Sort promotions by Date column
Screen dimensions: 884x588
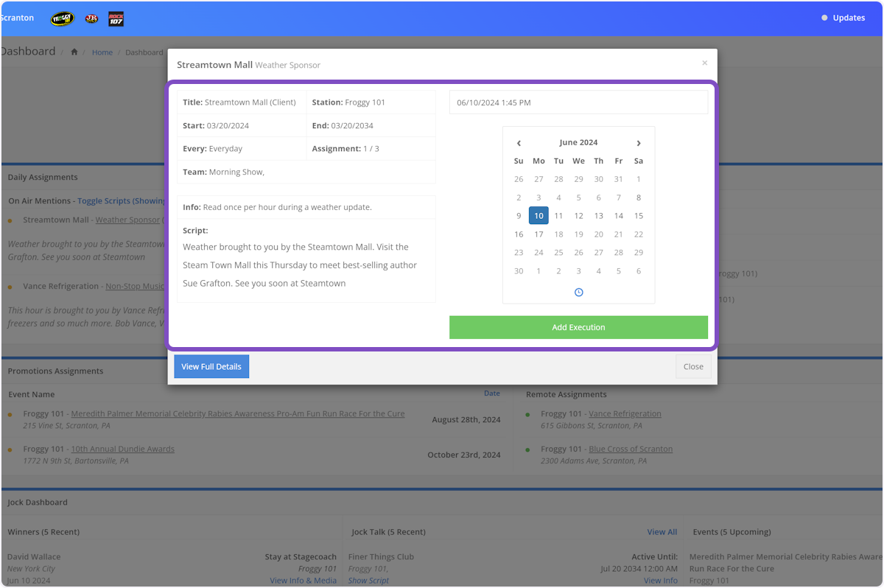[491, 393]
